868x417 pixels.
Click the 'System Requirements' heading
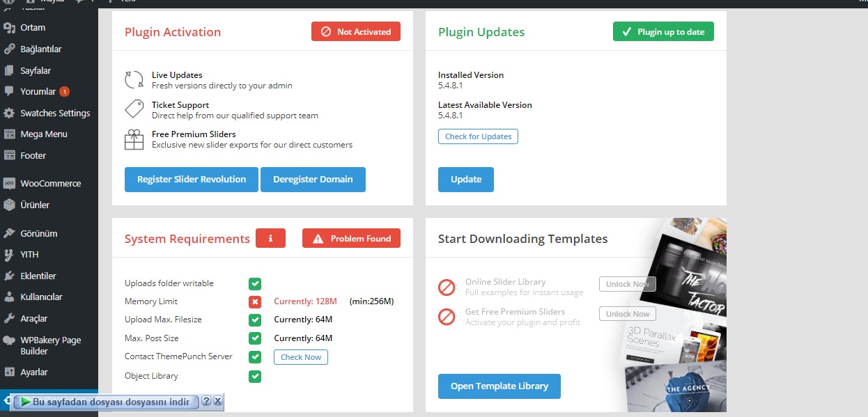[x=187, y=239]
